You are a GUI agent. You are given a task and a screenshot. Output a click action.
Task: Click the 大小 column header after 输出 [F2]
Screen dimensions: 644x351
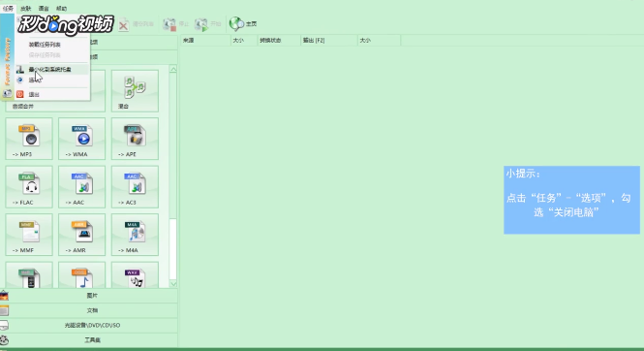379,41
